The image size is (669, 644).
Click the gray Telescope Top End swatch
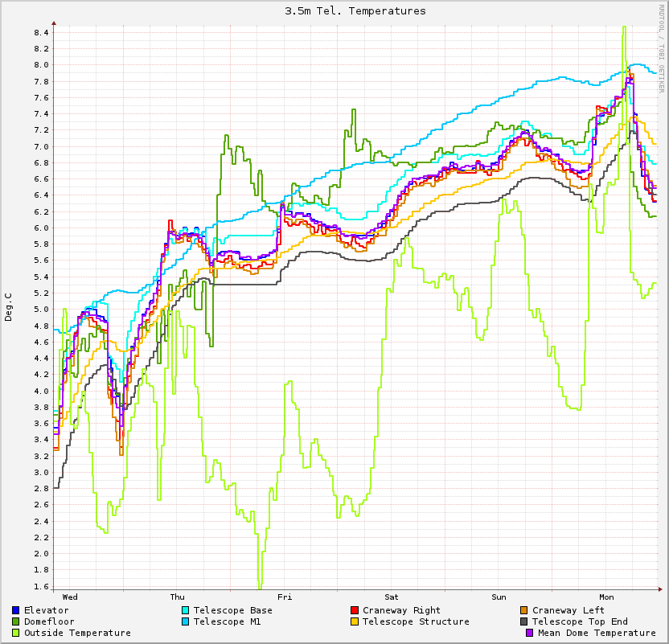pyautogui.click(x=524, y=621)
